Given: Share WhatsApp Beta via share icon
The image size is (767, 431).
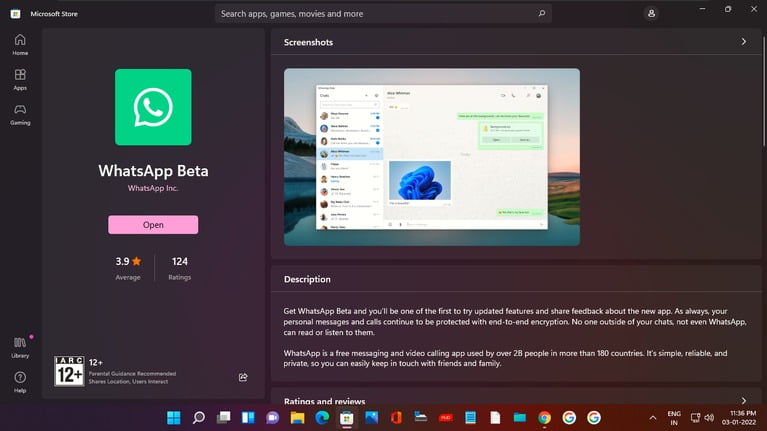Looking at the screenshot, I should pyautogui.click(x=243, y=377).
